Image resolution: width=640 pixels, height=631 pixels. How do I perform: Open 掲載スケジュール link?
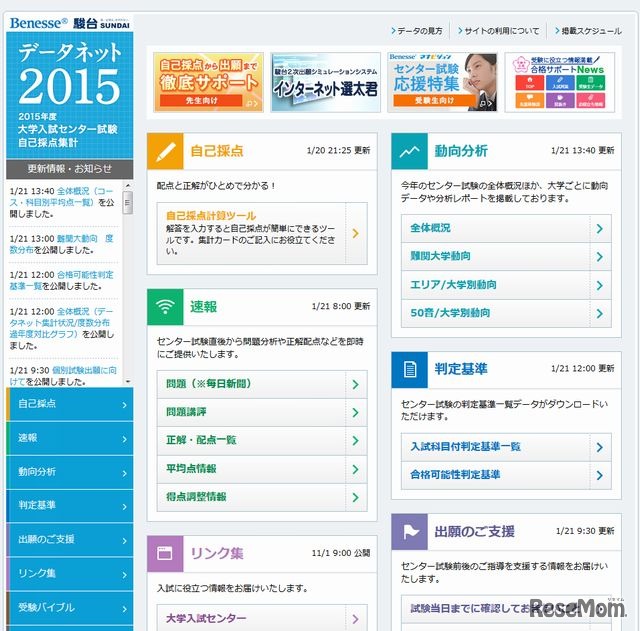coord(589,31)
